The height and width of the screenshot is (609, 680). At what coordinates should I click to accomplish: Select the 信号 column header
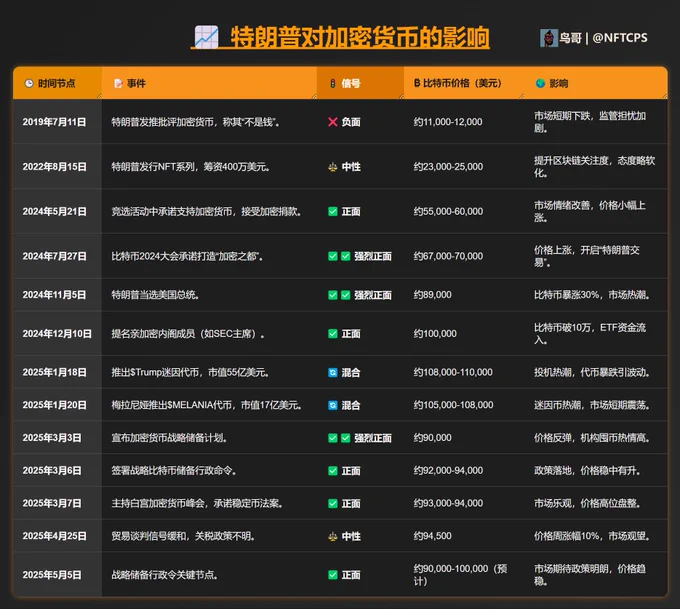coord(360,83)
